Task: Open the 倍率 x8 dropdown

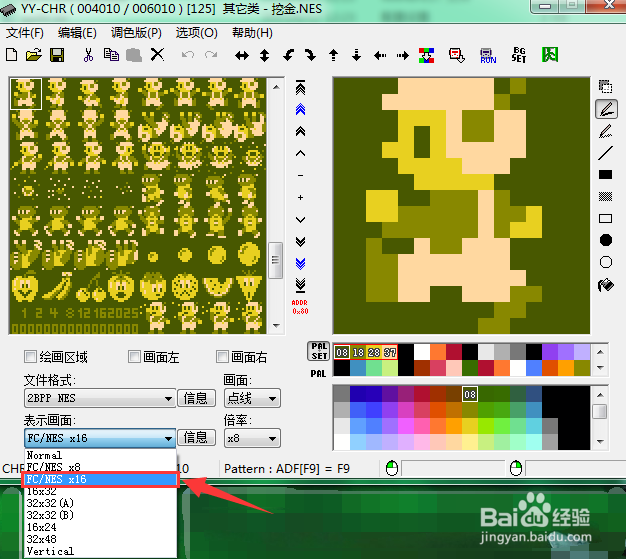Action: coord(252,438)
